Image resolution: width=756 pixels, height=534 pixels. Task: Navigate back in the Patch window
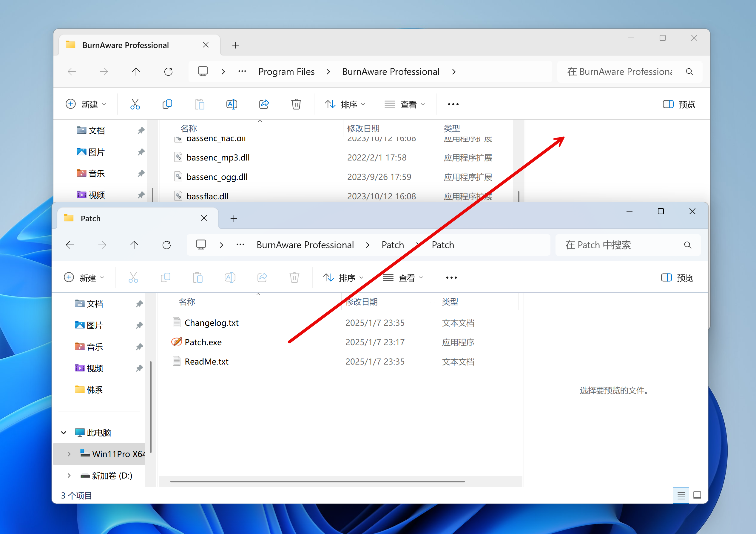(70, 245)
